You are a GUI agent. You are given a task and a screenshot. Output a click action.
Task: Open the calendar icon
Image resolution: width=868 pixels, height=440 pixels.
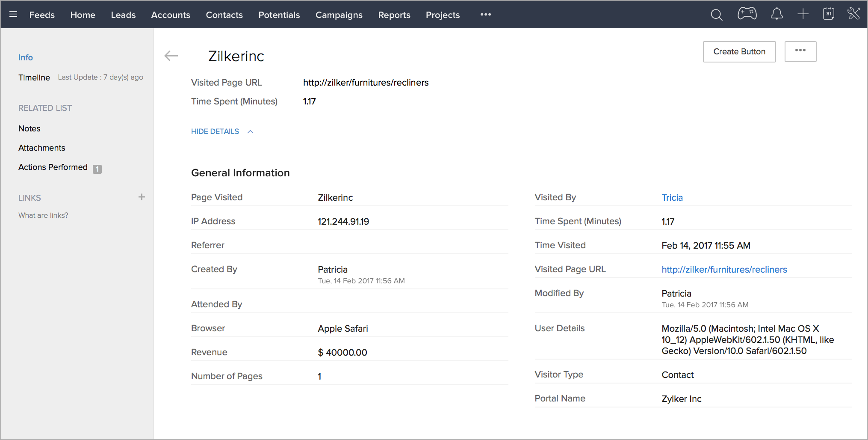point(829,14)
